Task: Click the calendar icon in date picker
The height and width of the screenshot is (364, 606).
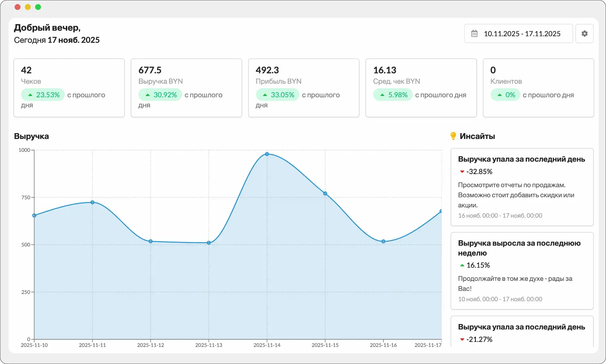Action: click(474, 34)
